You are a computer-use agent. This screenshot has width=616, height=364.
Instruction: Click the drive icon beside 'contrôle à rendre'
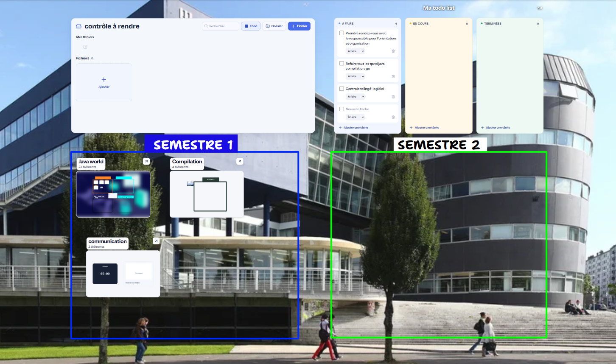coord(78,26)
